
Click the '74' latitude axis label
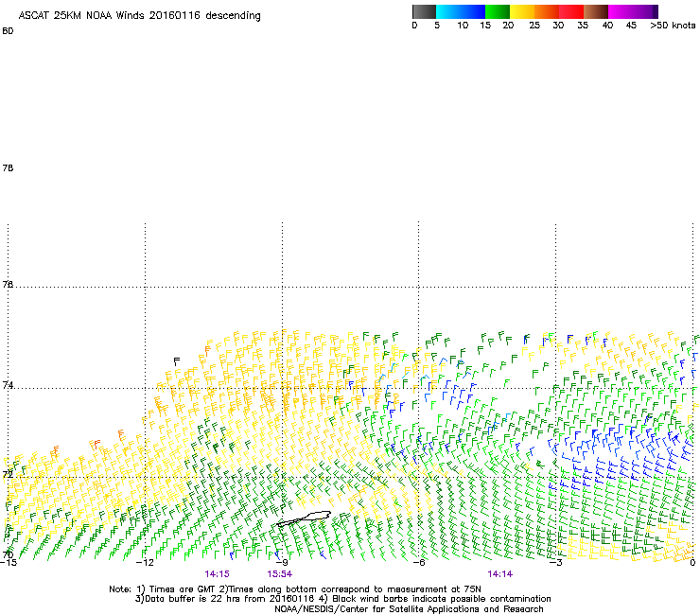[x=8, y=385]
